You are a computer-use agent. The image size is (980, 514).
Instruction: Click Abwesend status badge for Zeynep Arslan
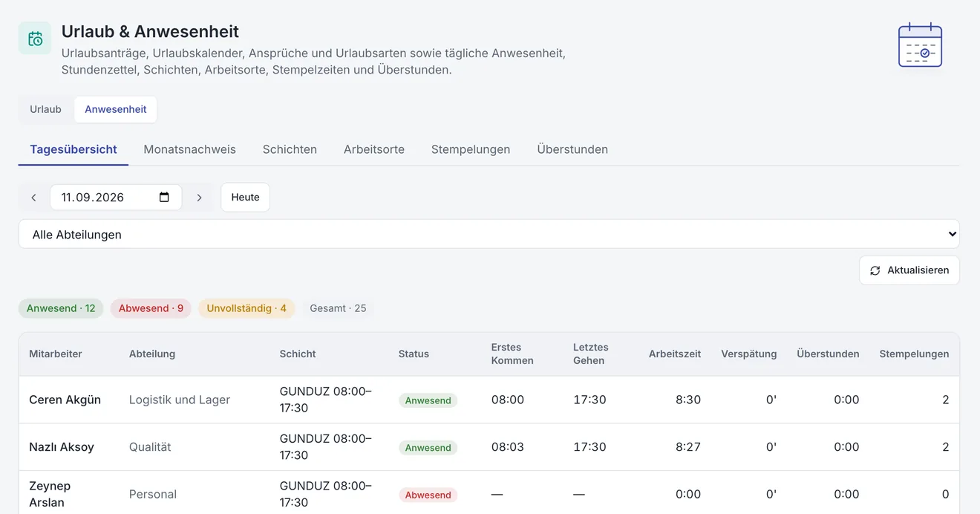(x=428, y=495)
